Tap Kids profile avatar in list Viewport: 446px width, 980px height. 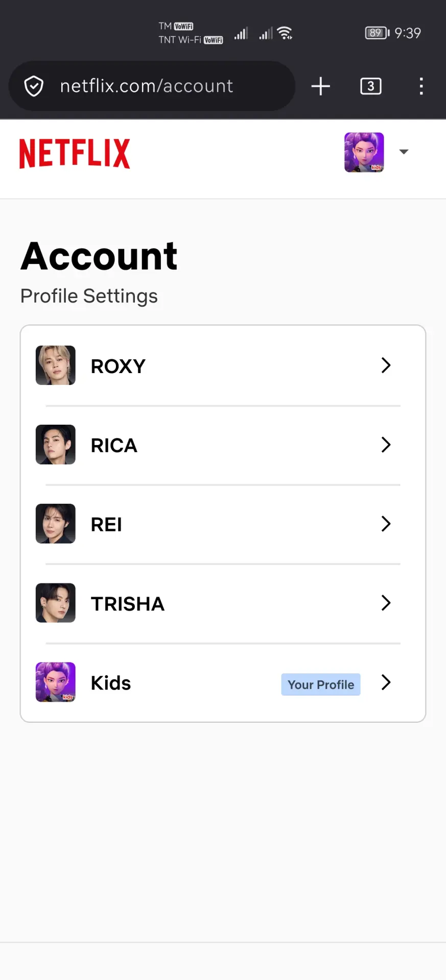(x=56, y=682)
